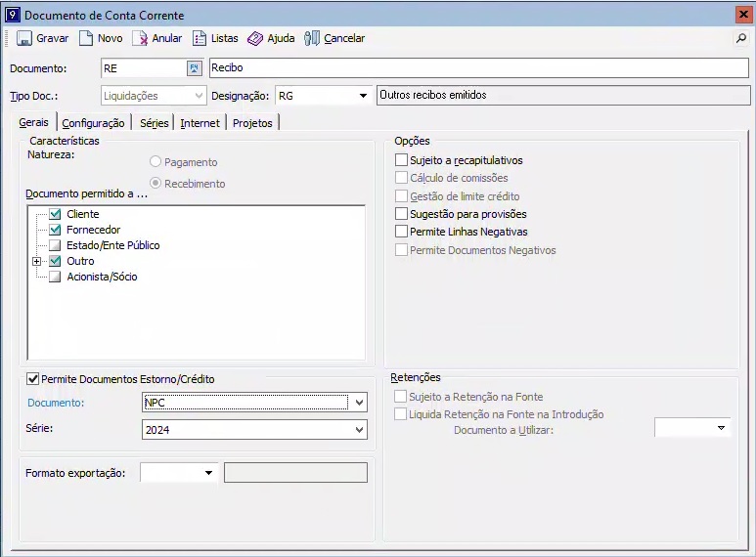The height and width of the screenshot is (557, 756).
Task: Click the magnifier search icon
Action: click(740, 39)
